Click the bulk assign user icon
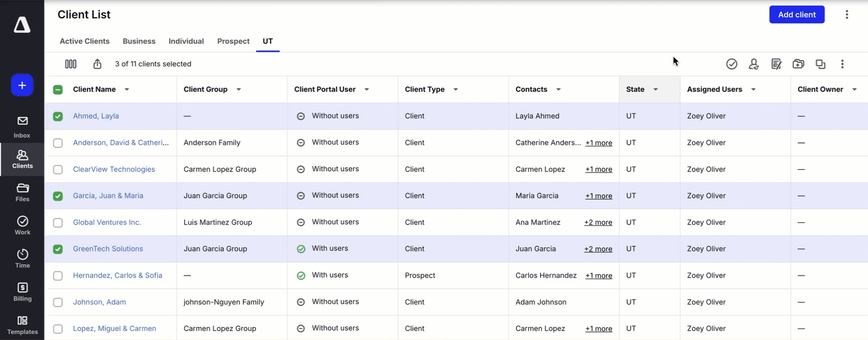The image size is (868, 340). 753,64
